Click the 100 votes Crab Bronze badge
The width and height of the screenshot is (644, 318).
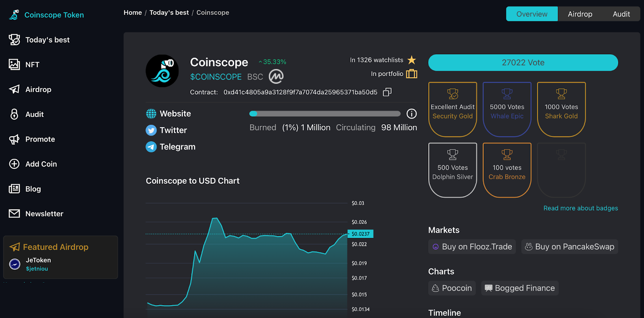[507, 170]
